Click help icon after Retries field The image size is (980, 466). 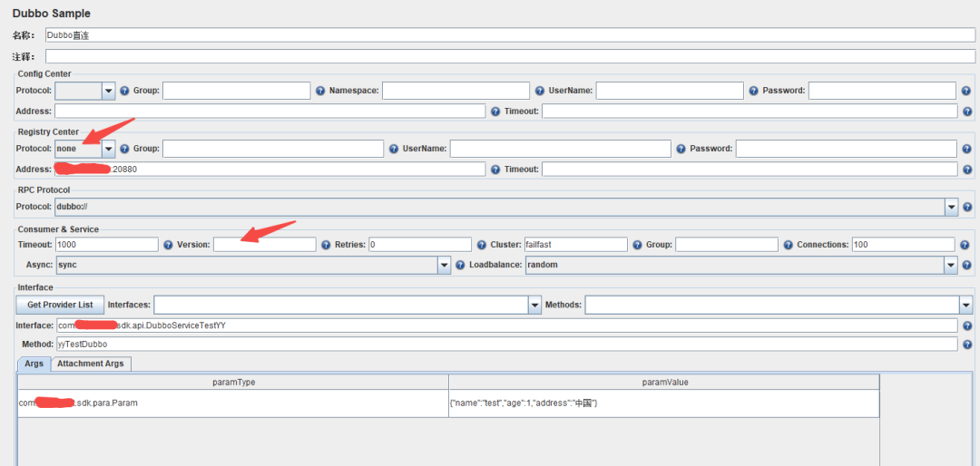[x=481, y=245]
